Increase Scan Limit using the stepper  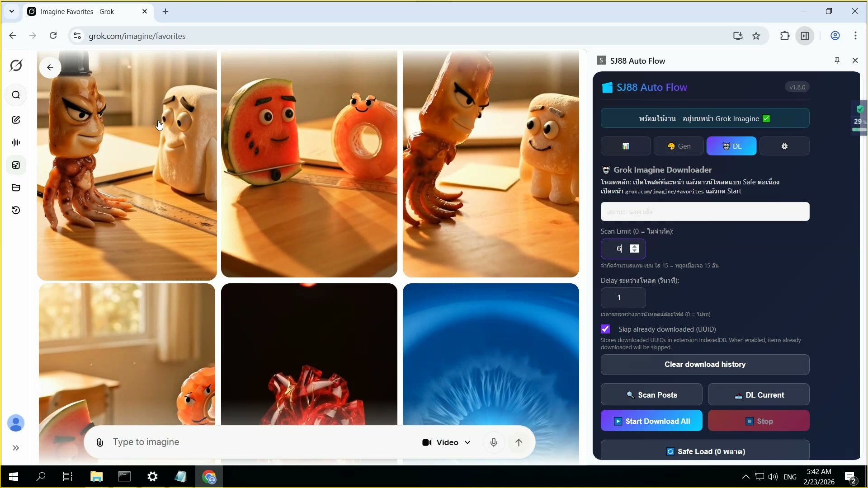pos(634,246)
